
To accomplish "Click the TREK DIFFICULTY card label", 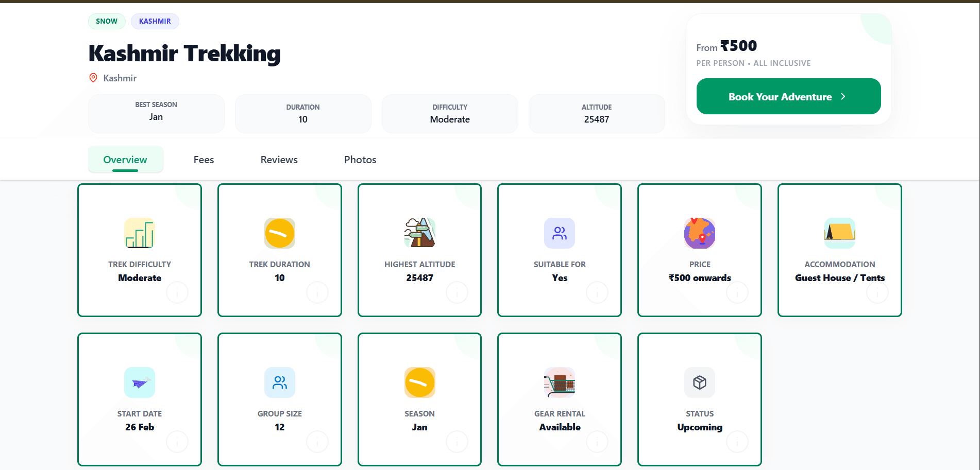I will (140, 265).
